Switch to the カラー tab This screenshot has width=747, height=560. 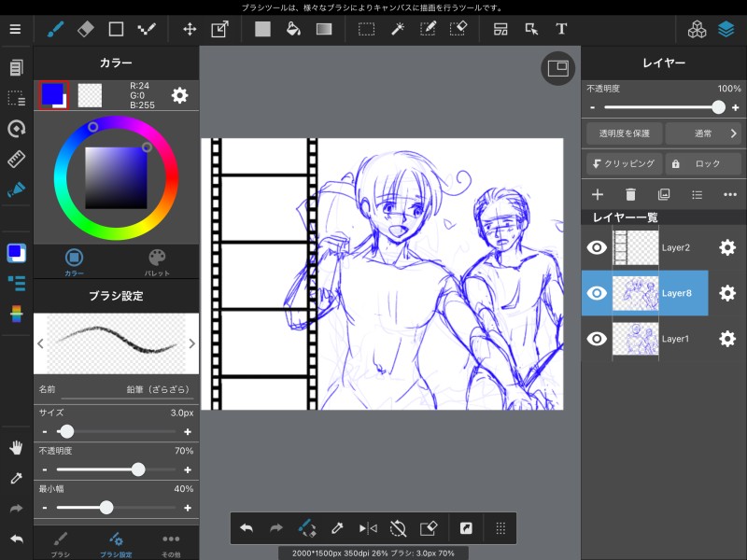74,262
